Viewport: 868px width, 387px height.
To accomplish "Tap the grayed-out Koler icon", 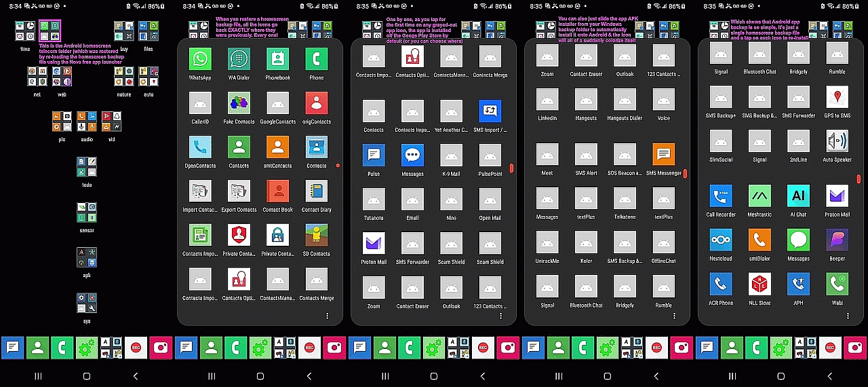I will pos(586,242).
